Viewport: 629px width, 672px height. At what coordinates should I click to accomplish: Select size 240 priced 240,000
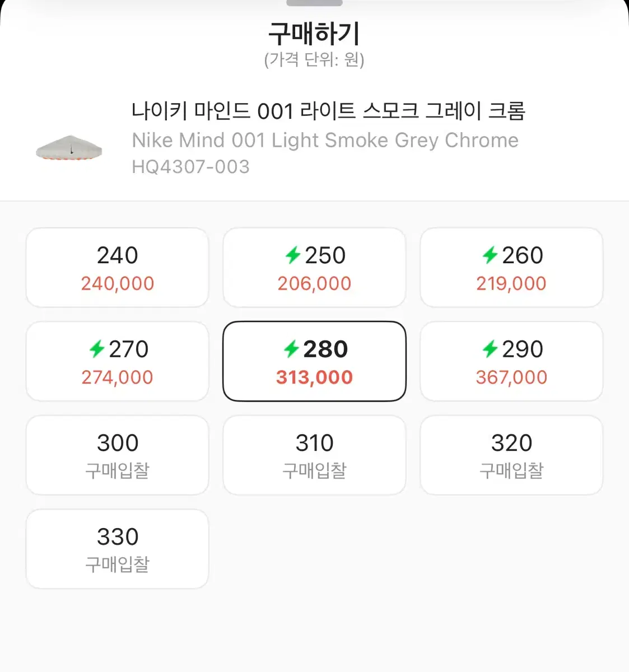click(118, 268)
